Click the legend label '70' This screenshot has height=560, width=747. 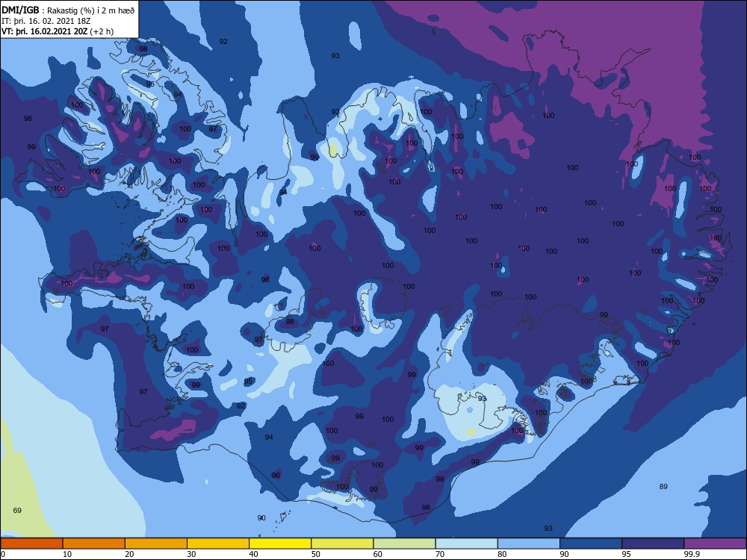pos(440,554)
